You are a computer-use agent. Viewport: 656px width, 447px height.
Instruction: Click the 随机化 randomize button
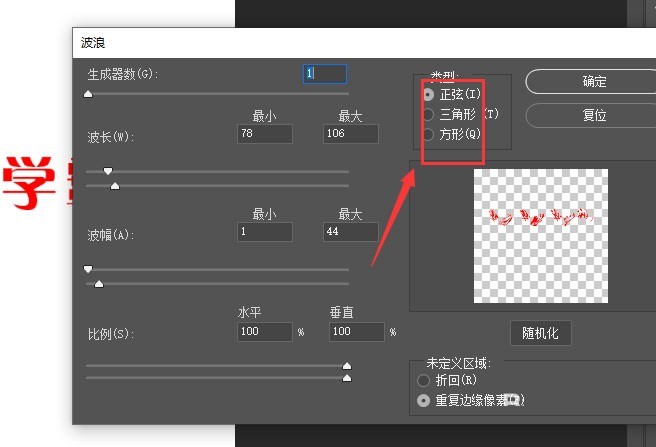pos(541,333)
